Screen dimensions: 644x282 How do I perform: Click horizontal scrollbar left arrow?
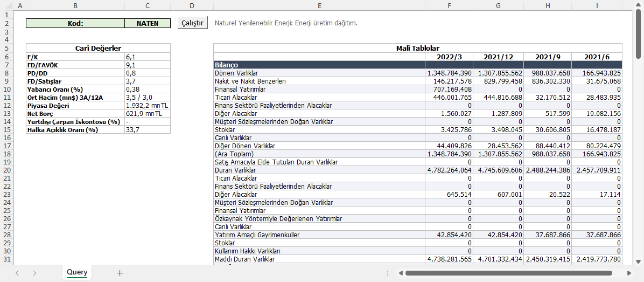click(401, 273)
